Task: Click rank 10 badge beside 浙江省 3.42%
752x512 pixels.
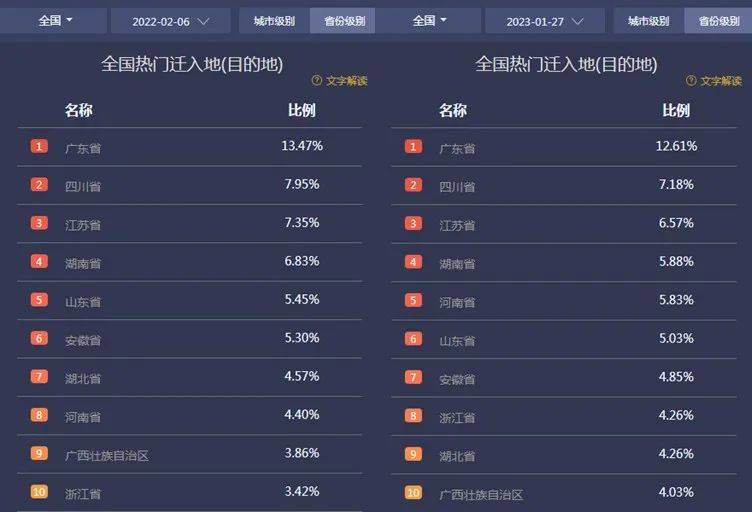Action: [39, 492]
